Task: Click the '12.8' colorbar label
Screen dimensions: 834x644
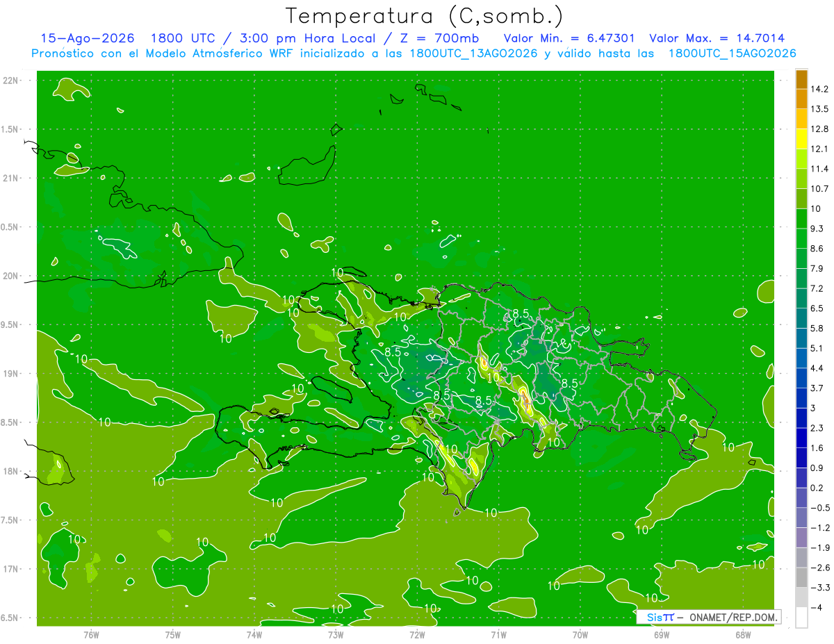Action: point(819,129)
